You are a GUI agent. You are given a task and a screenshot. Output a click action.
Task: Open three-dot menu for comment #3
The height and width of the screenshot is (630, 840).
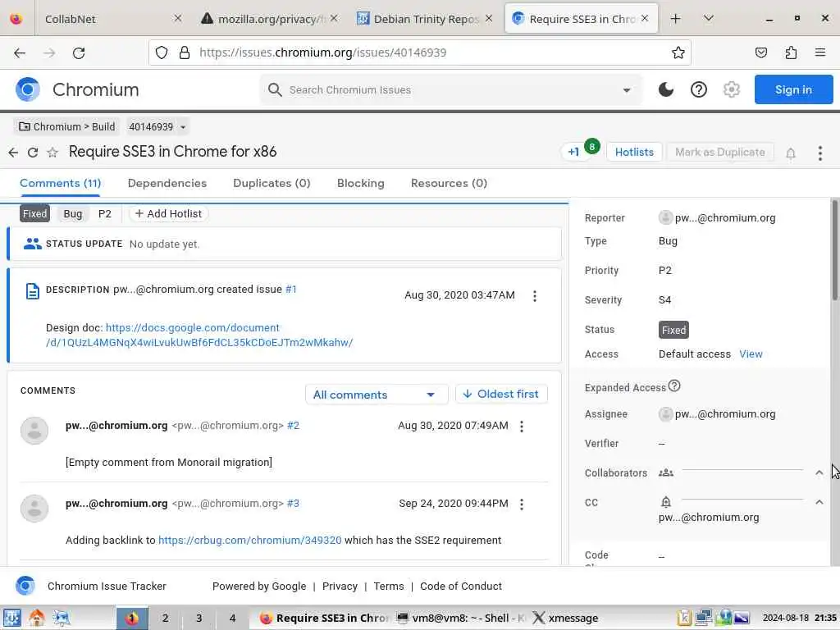point(522,504)
